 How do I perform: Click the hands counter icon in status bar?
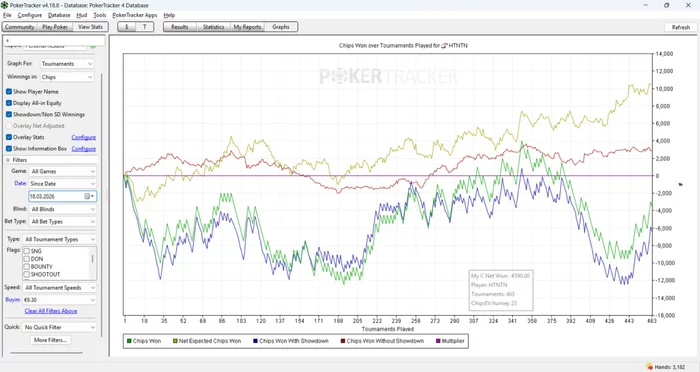(x=650, y=367)
